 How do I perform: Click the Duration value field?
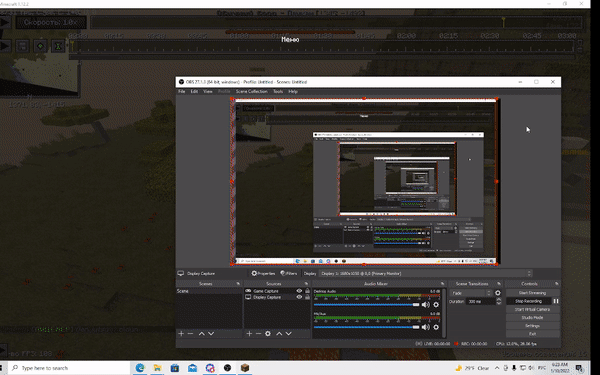(x=481, y=302)
